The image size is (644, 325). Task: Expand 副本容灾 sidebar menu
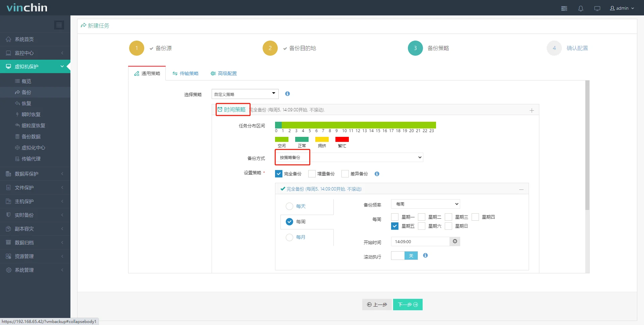tap(35, 229)
